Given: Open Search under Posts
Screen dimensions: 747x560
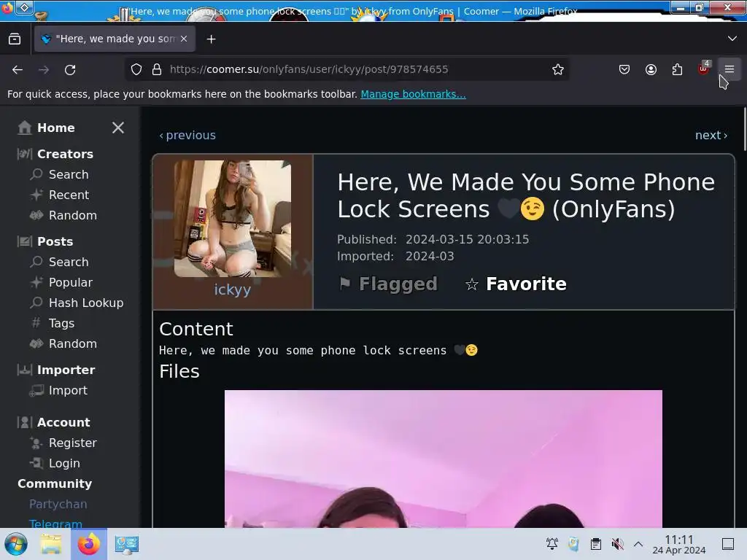Looking at the screenshot, I should (x=69, y=262).
